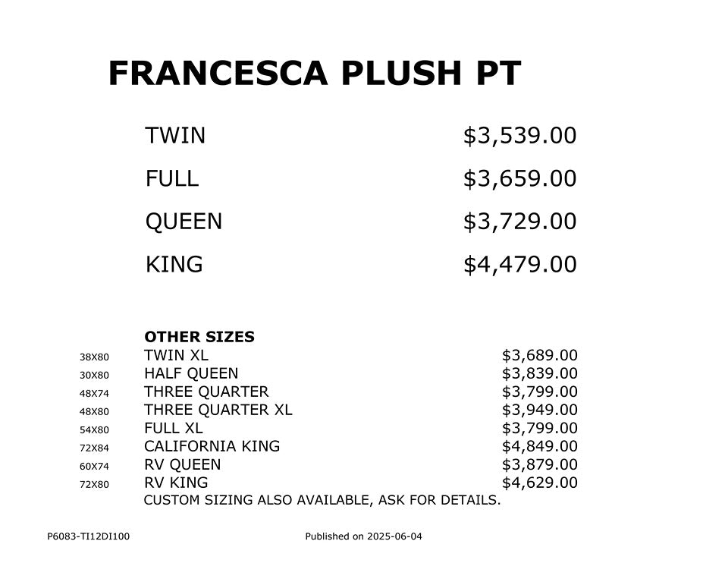The height and width of the screenshot is (563, 728).
Task: Select the RV QUEEN label
Action: 183,464
